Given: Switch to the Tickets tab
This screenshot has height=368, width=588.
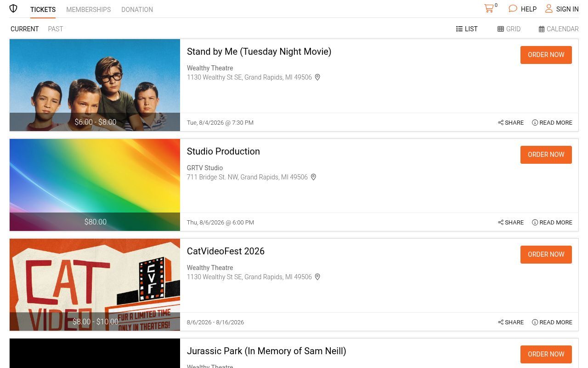Looking at the screenshot, I should pyautogui.click(x=43, y=10).
